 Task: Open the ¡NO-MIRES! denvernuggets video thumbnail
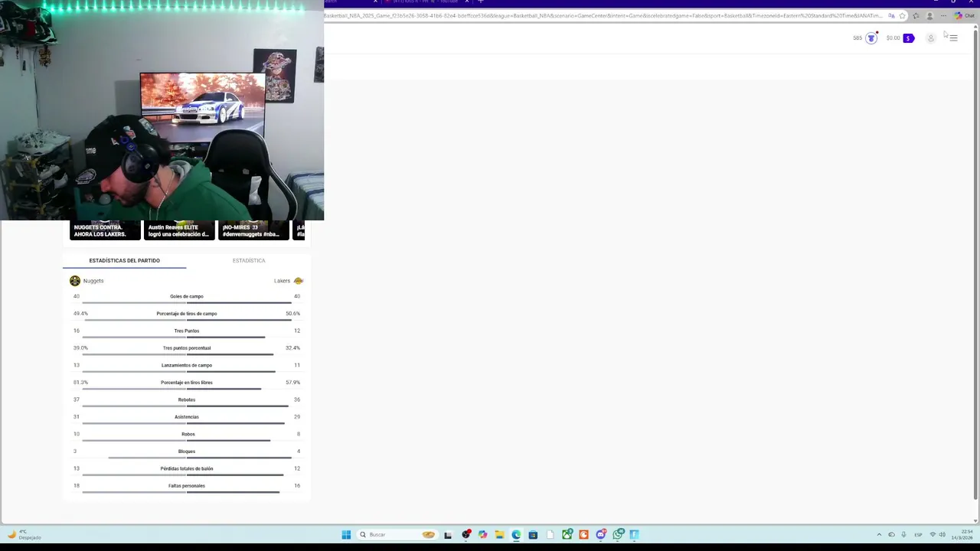253,230
